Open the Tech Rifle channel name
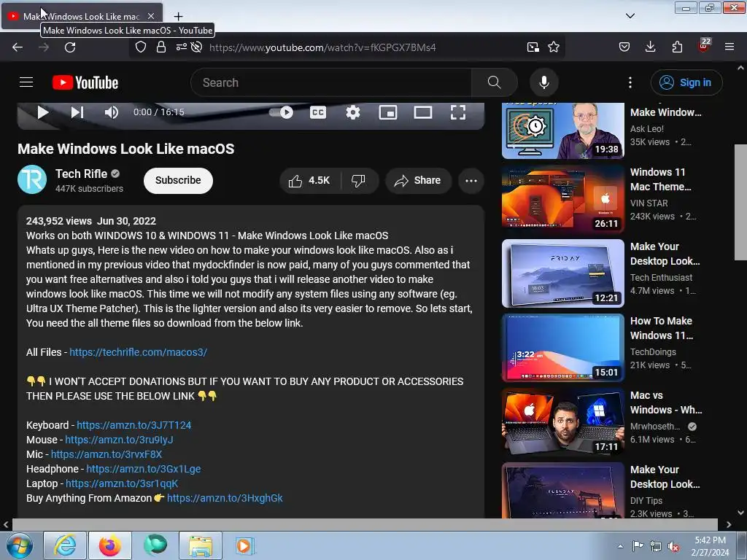 coord(82,174)
